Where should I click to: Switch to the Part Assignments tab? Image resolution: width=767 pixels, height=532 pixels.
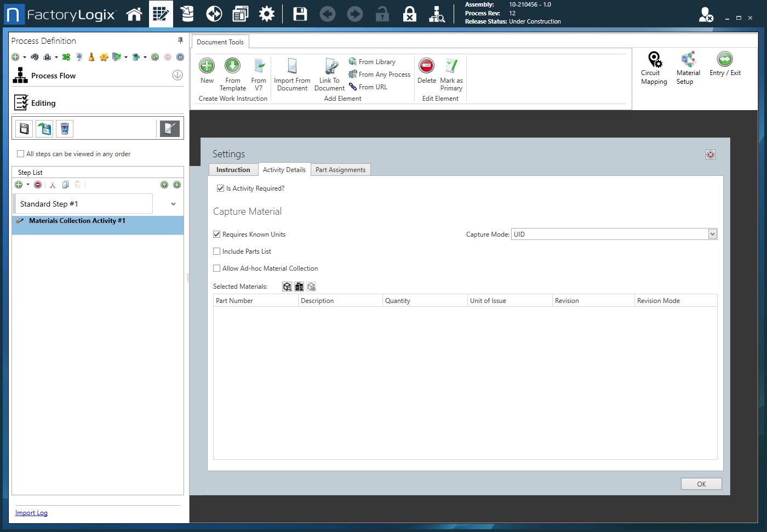340,169
